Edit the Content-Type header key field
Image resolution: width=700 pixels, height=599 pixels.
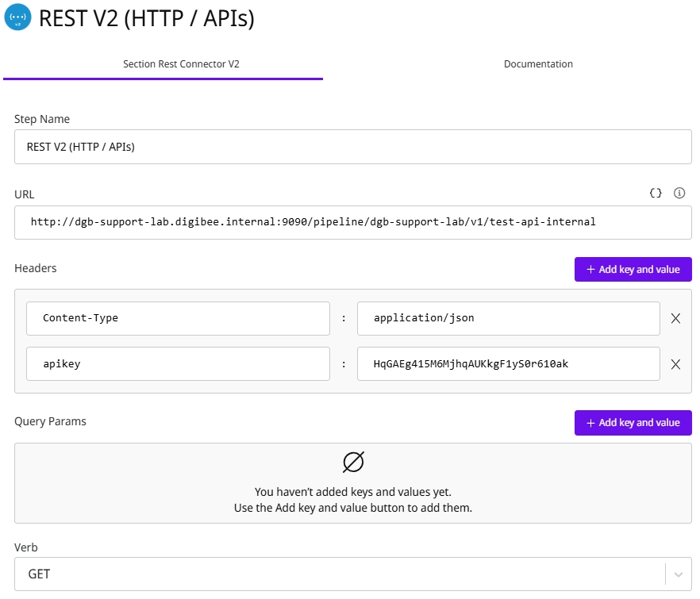point(178,318)
